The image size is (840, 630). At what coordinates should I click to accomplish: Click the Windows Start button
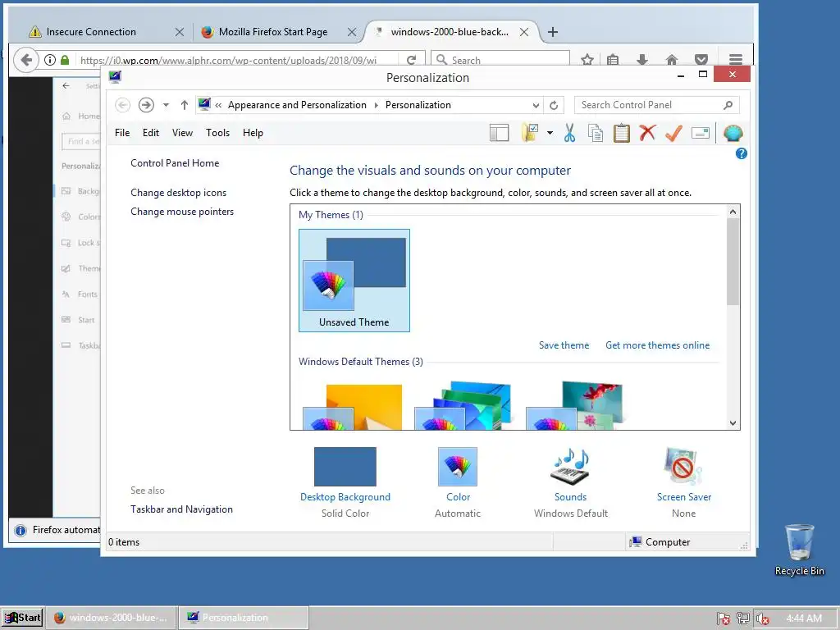pyautogui.click(x=22, y=618)
